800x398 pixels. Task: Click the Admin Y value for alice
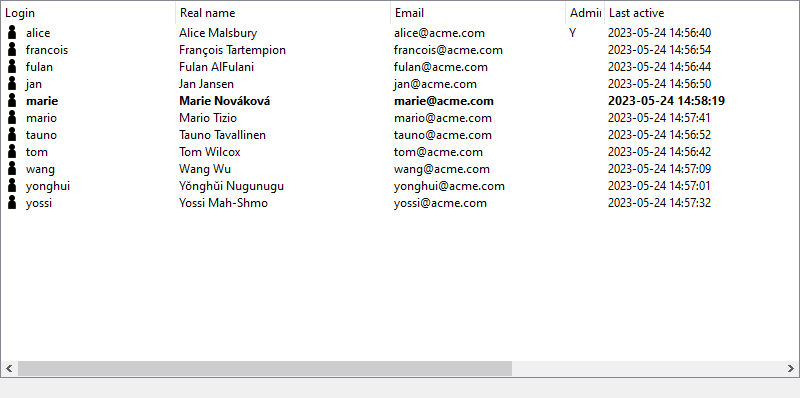click(x=572, y=33)
